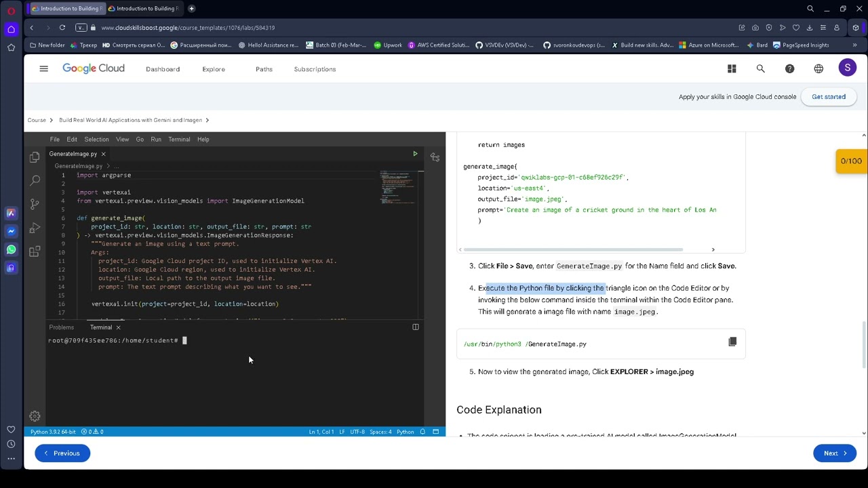Close the GenerateImage.py editor tab
This screenshot has width=868, height=488.
tap(103, 154)
